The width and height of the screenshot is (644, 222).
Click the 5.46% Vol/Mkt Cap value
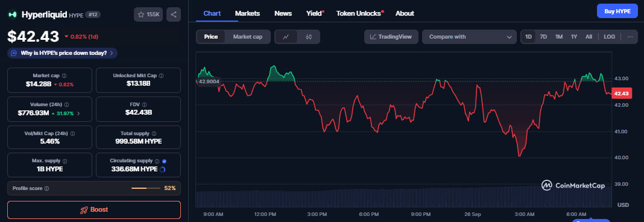[x=49, y=141]
